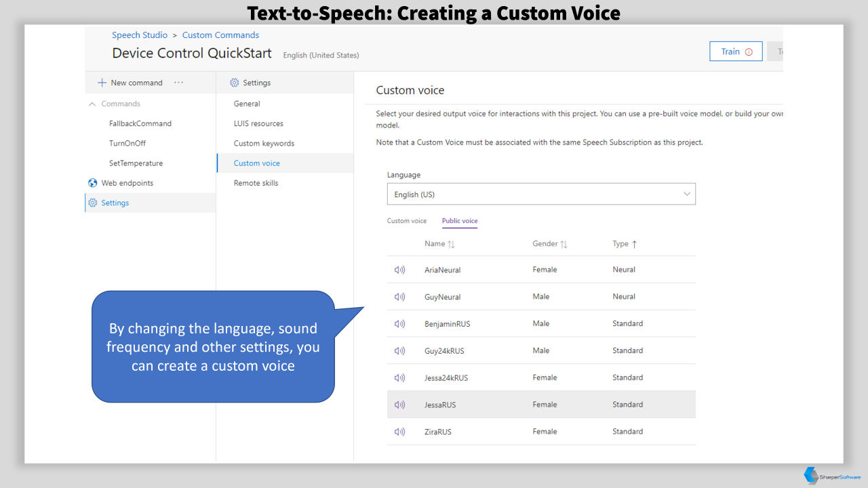Click the globe icon for Web endpoints

point(93,183)
